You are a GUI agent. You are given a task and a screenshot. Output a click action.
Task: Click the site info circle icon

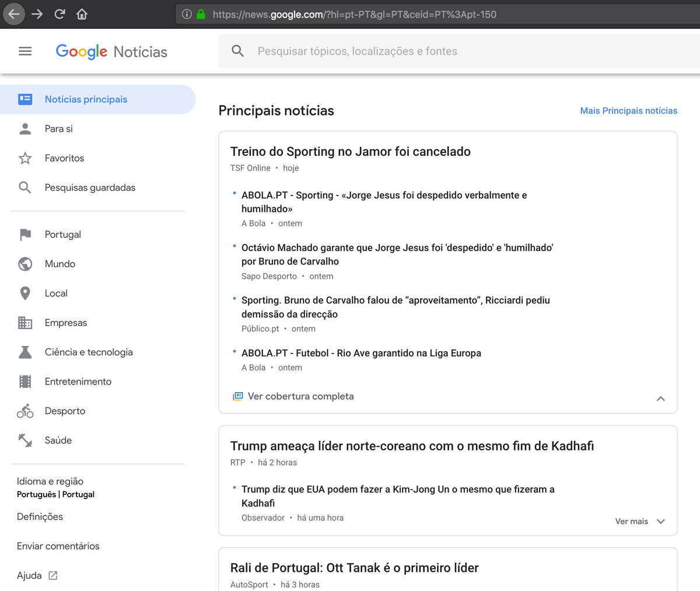pyautogui.click(x=187, y=14)
